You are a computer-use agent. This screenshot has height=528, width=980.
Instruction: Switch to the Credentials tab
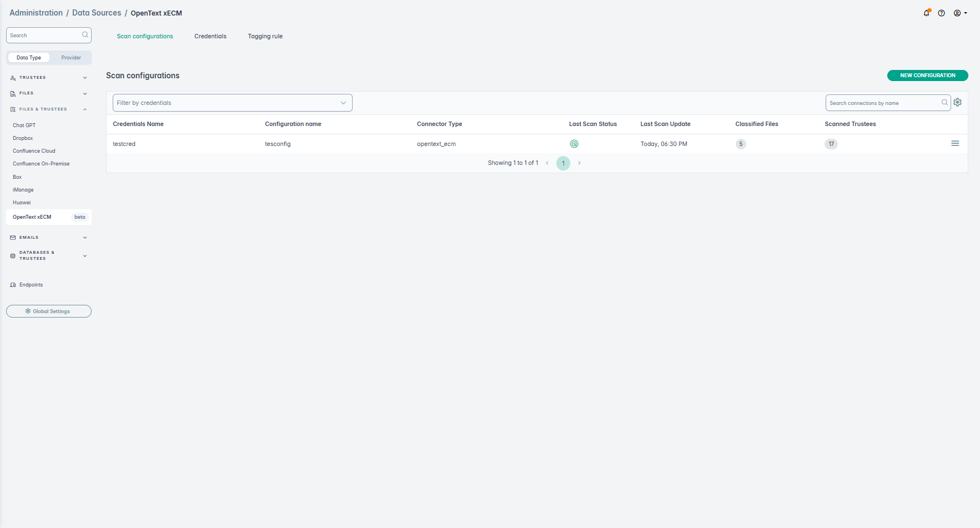tap(210, 37)
